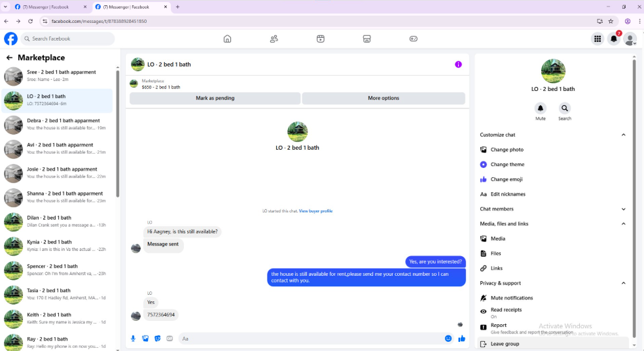Open Spencer 2 bed 1 bath chat
Image resolution: width=644 pixels, height=351 pixels.
click(x=57, y=270)
